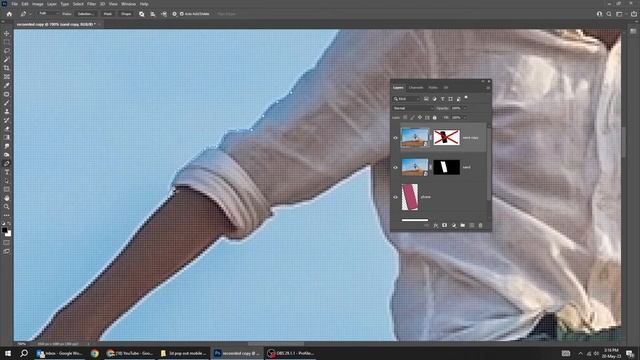
Task: Toggle lock all for layer
Action: pyautogui.click(x=434, y=118)
